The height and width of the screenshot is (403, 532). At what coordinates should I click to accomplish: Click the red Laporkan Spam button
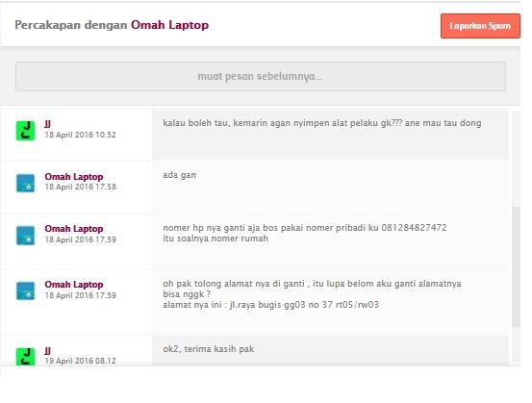480,26
